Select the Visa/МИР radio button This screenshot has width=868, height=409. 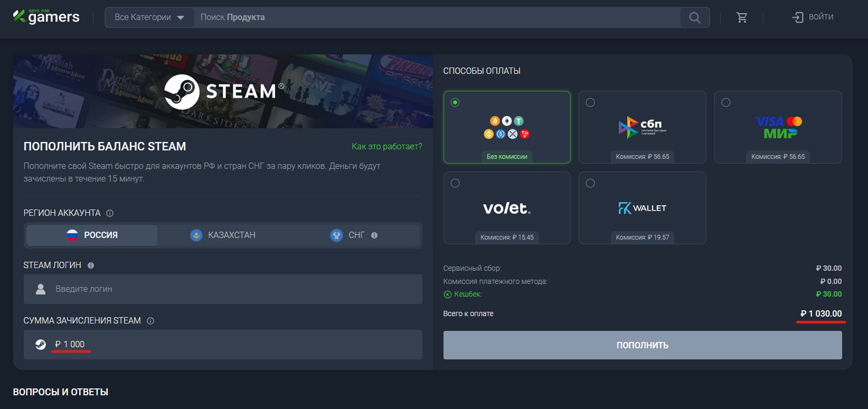[726, 102]
